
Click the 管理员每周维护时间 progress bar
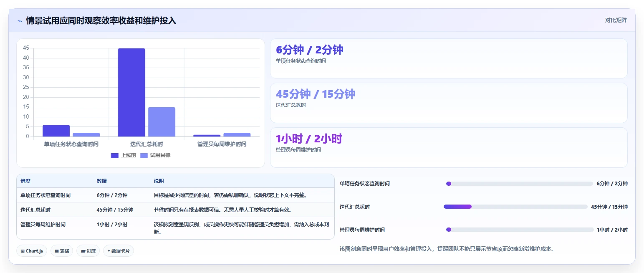coord(520,230)
